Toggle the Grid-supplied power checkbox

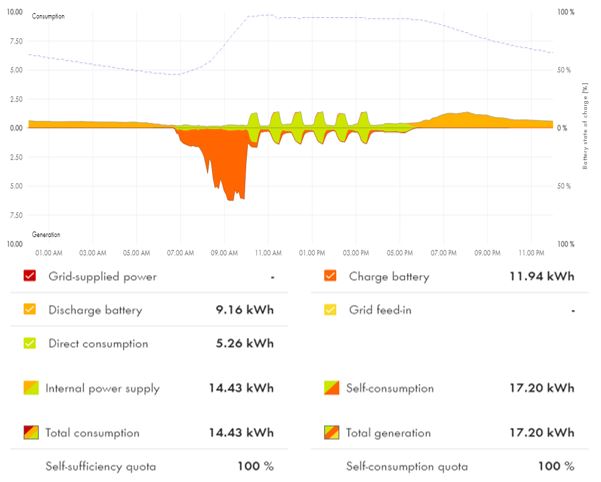tap(31, 276)
